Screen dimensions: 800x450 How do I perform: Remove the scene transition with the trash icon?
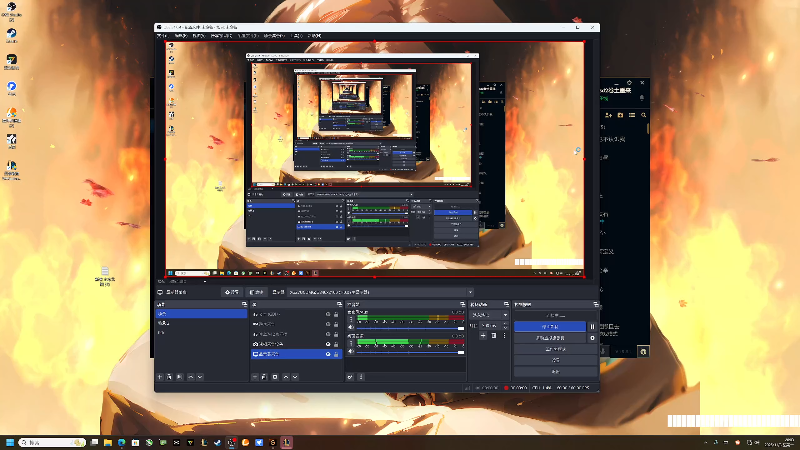pyautogui.click(x=493, y=336)
